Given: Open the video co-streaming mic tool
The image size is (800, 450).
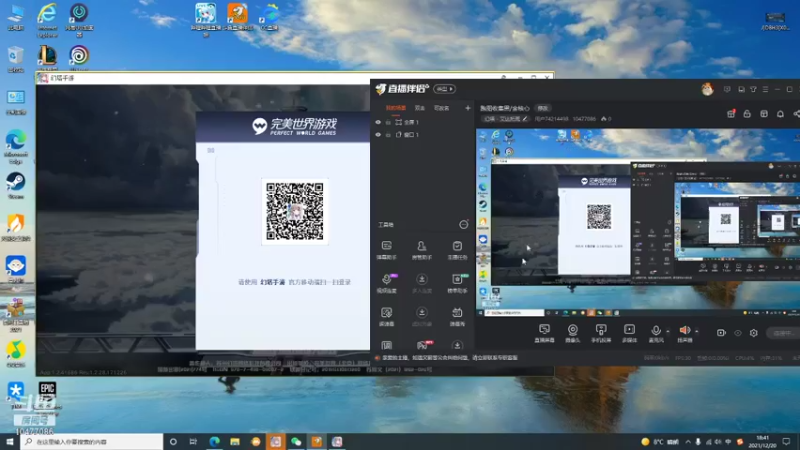Looking at the screenshot, I should tap(386, 283).
